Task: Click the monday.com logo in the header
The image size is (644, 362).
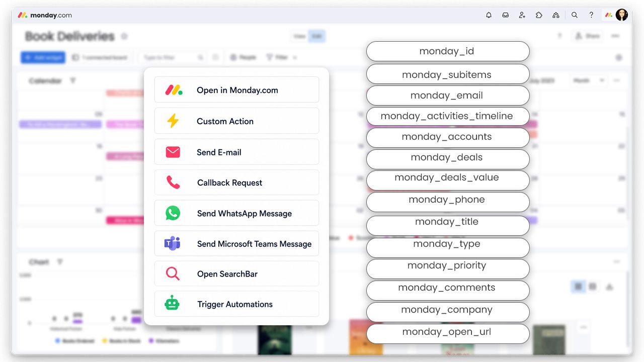Action: coord(45,15)
